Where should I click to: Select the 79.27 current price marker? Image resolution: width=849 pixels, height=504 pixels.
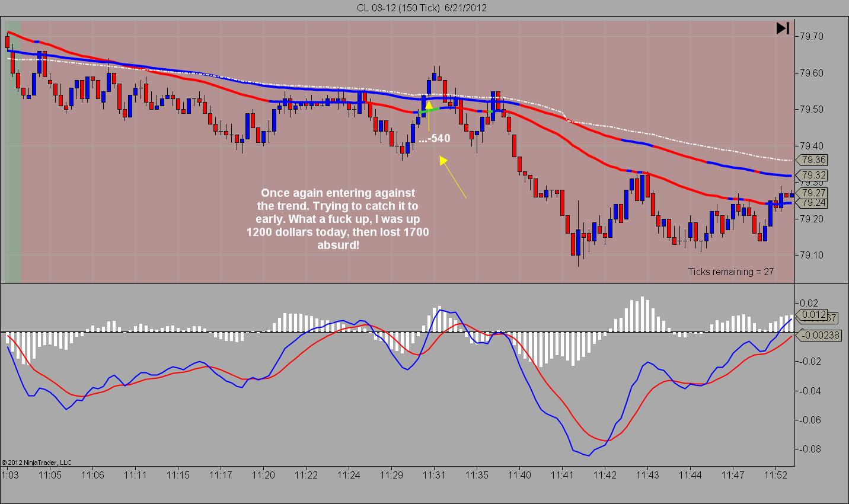(x=812, y=193)
